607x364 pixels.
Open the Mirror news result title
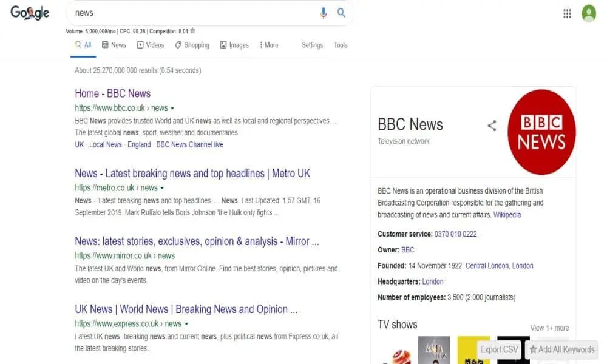(197, 241)
